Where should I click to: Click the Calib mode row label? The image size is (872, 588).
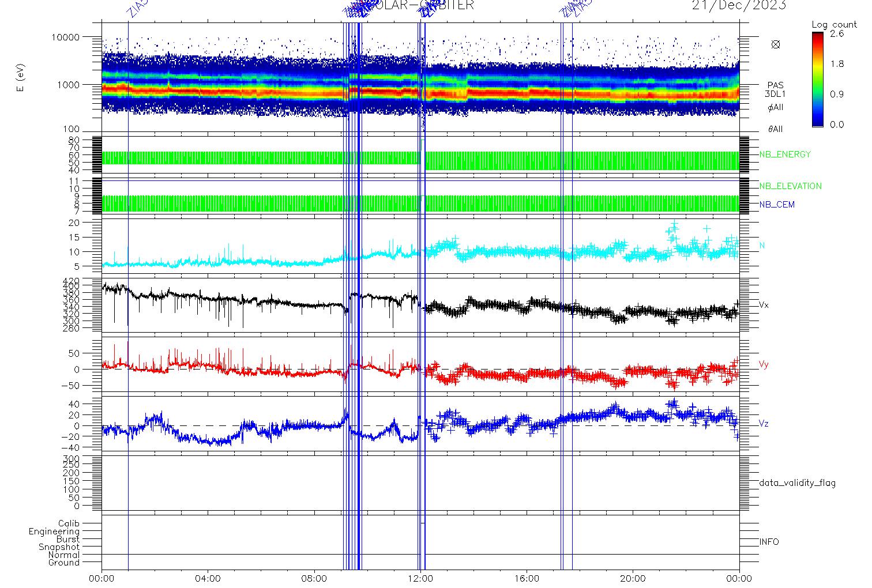pos(69,523)
